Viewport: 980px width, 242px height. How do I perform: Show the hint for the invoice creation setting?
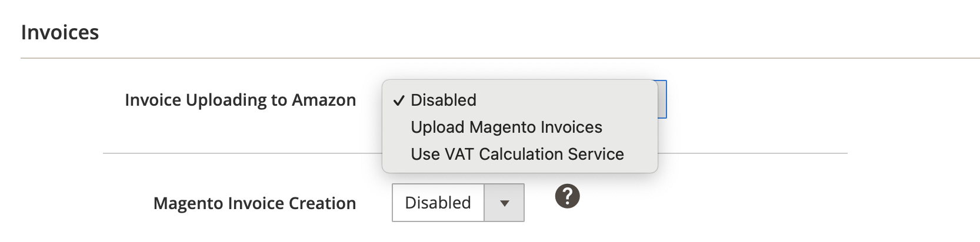pos(567,196)
